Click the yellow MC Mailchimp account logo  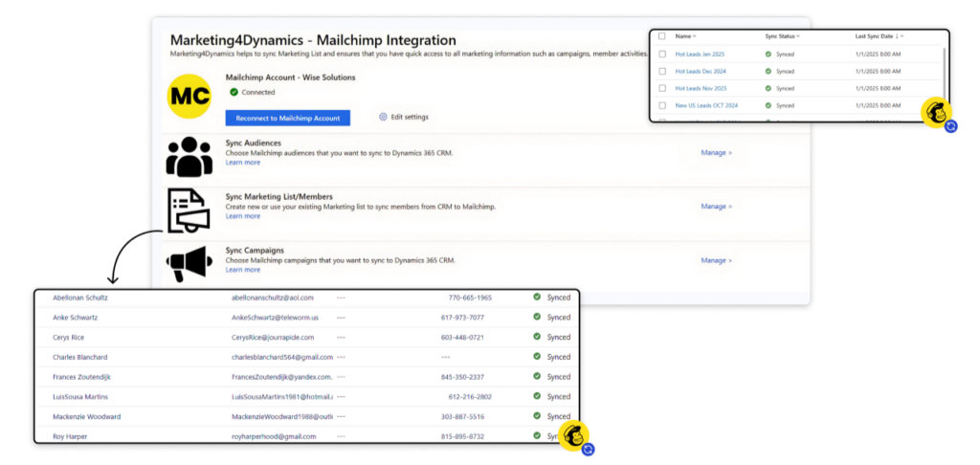[x=189, y=95]
